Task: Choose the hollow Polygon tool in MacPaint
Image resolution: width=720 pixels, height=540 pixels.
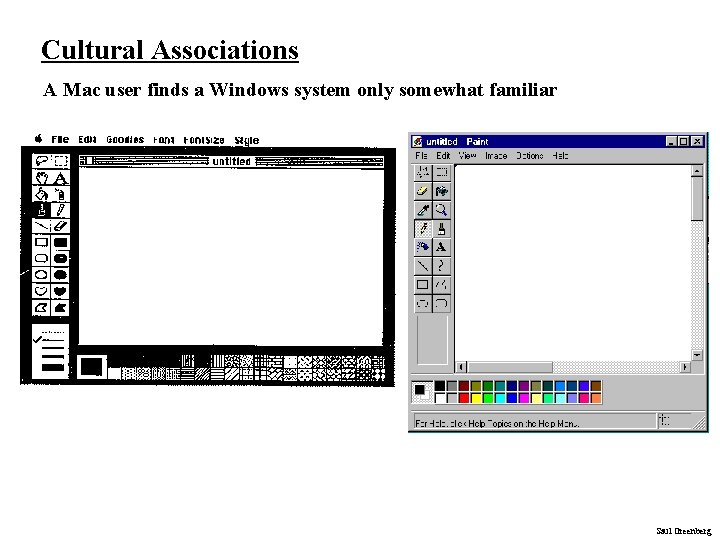Action: click(x=42, y=307)
